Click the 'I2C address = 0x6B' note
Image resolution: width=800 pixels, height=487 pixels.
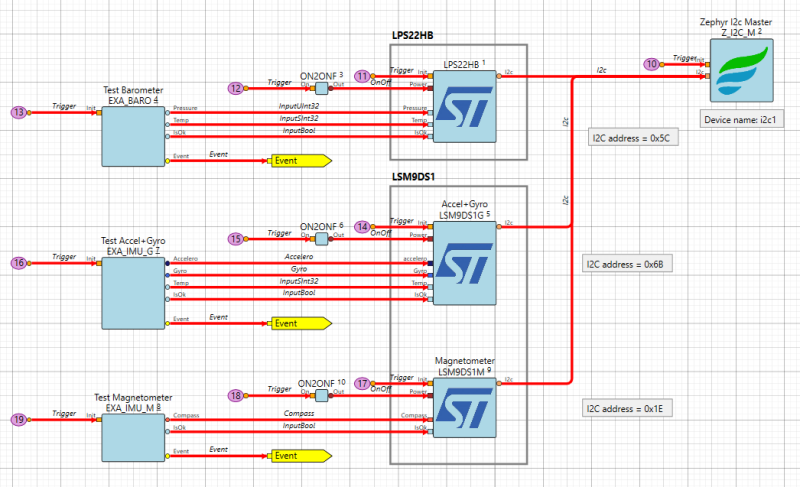[627, 264]
